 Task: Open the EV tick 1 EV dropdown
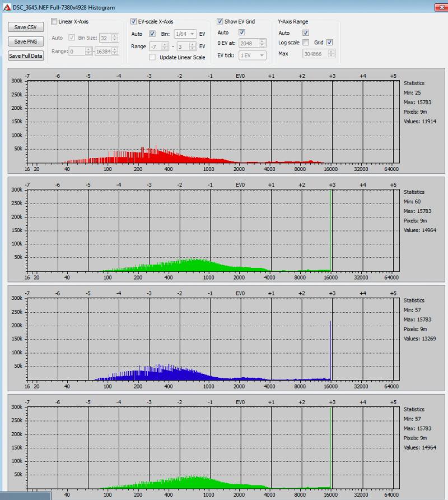click(x=253, y=55)
